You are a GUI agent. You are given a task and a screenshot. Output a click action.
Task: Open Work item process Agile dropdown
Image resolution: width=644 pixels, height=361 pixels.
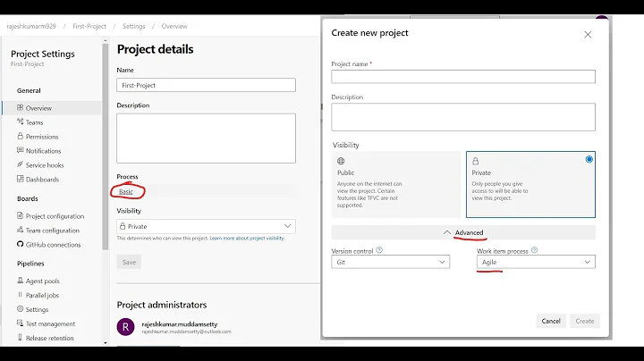pyautogui.click(x=536, y=262)
